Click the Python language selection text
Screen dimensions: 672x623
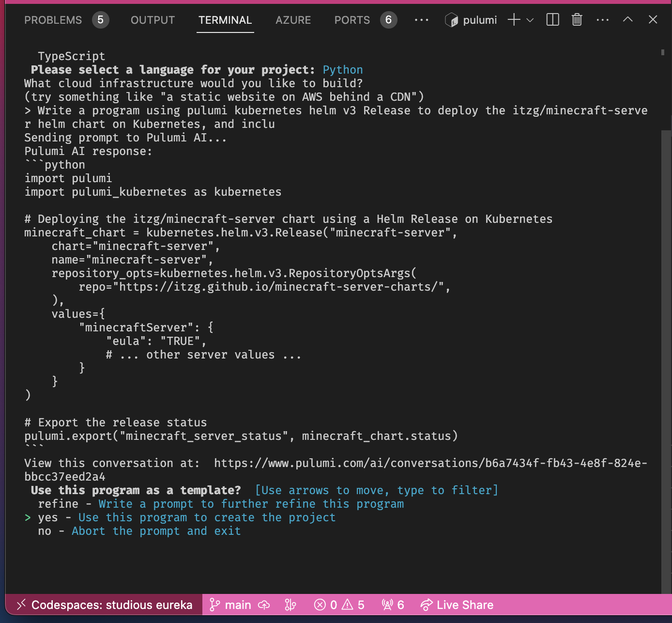pos(343,70)
